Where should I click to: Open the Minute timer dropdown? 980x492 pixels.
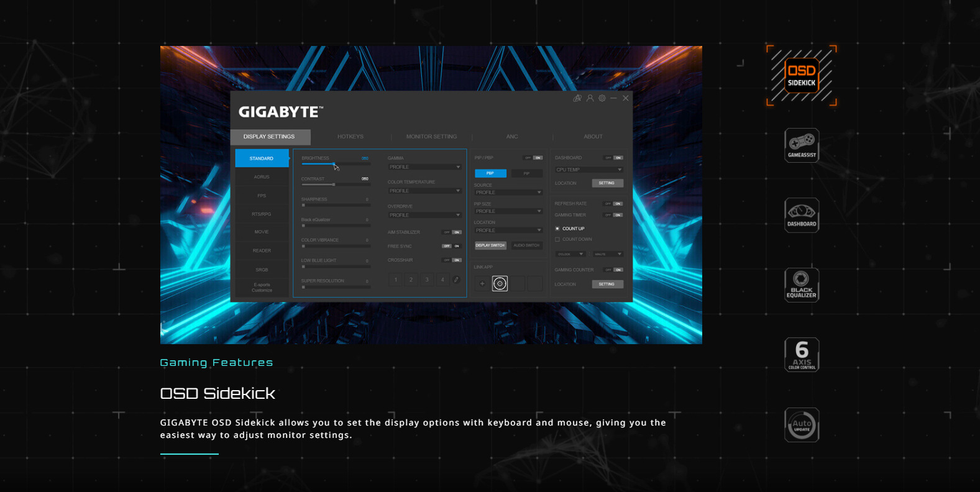coord(608,254)
